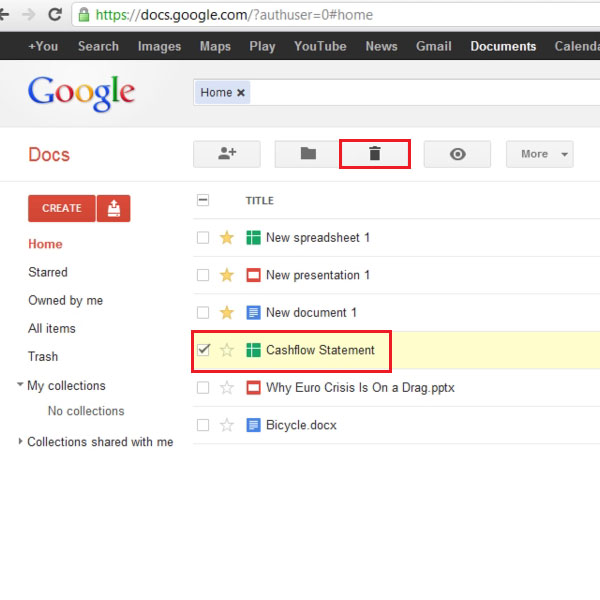Viewport: 600px width, 600px height.
Task: Click the TITLE column header
Action: [259, 201]
